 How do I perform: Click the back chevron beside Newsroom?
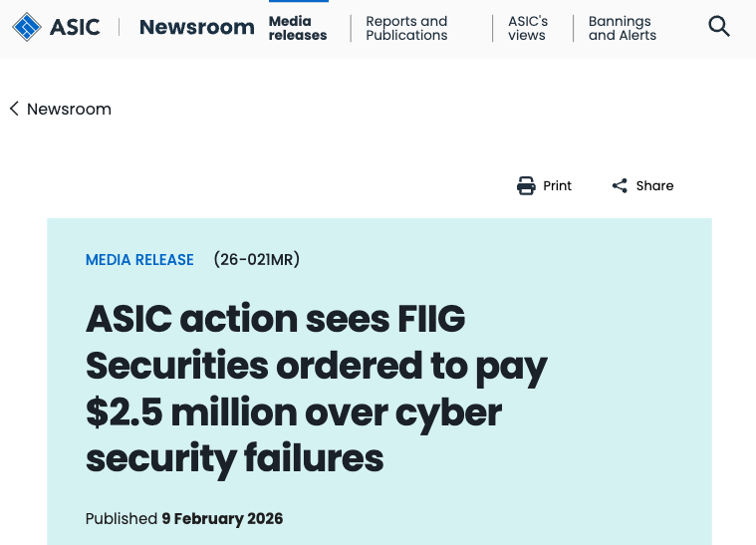[14, 109]
